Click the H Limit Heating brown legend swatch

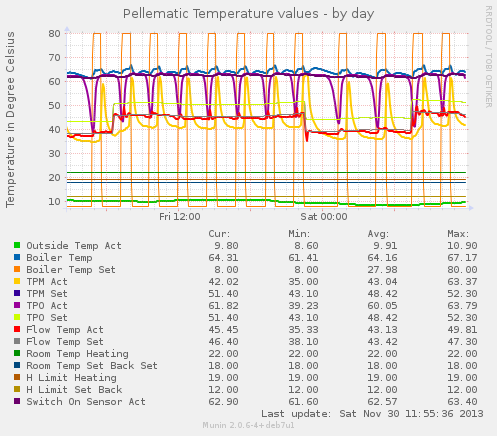(x=17, y=377)
